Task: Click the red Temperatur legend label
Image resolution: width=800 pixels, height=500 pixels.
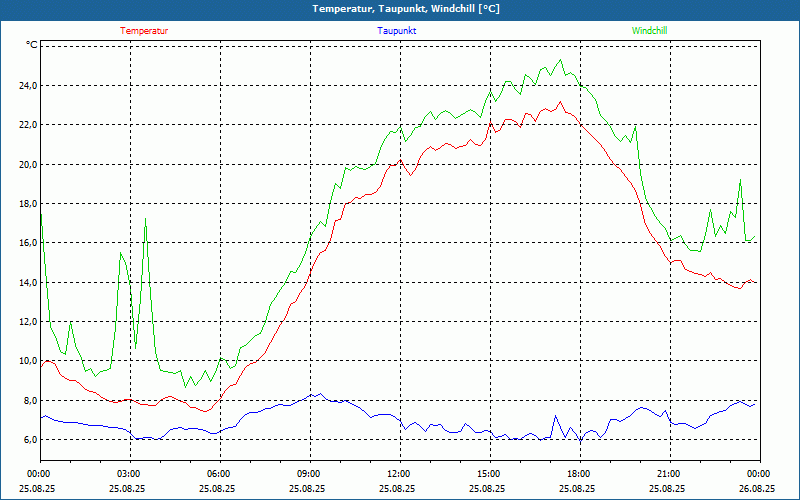Action: point(144,31)
